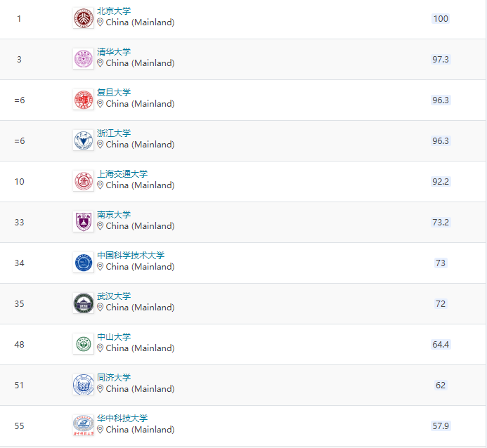Click the Sun Yat-sen University green logo
Image resolution: width=487 pixels, height=448 pixels.
[x=83, y=344]
